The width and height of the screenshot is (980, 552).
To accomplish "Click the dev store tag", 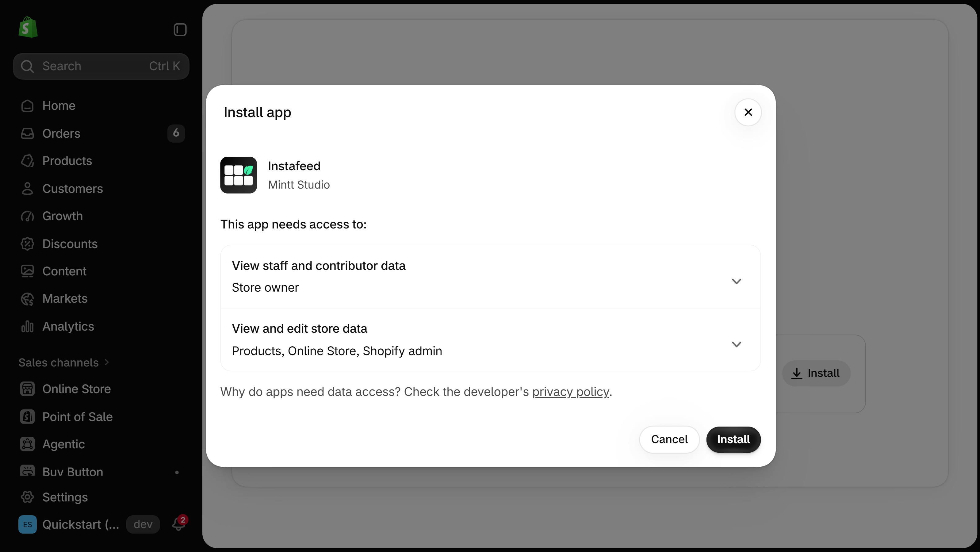I will 143,524.
